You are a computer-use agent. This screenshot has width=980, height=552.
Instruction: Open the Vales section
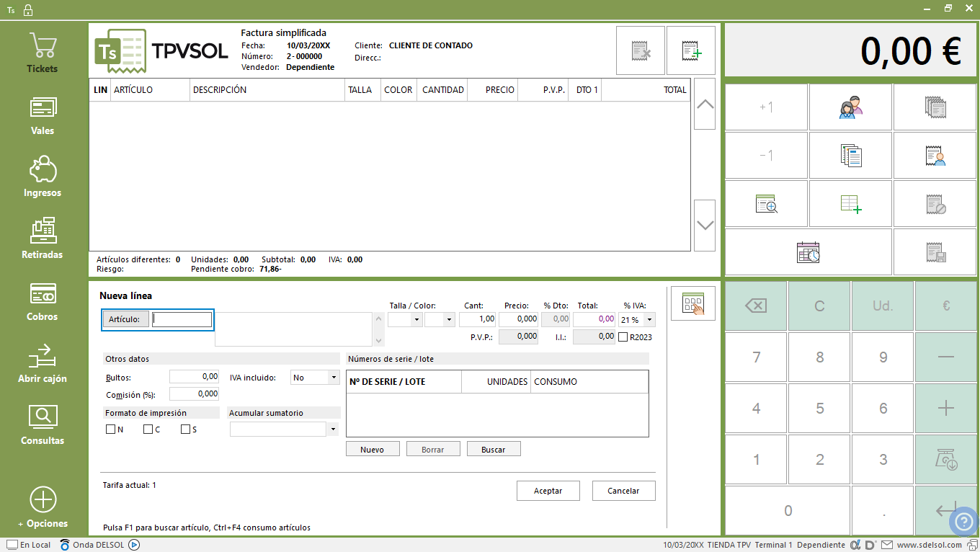pyautogui.click(x=43, y=116)
